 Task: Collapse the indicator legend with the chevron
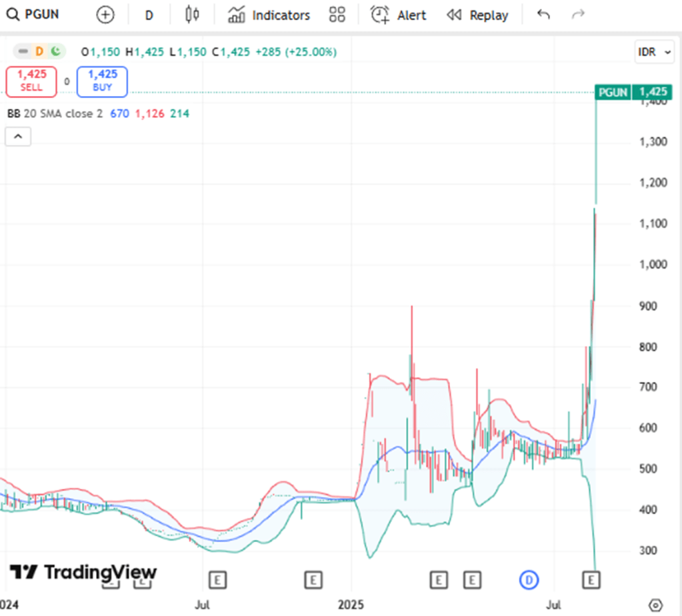[18, 137]
